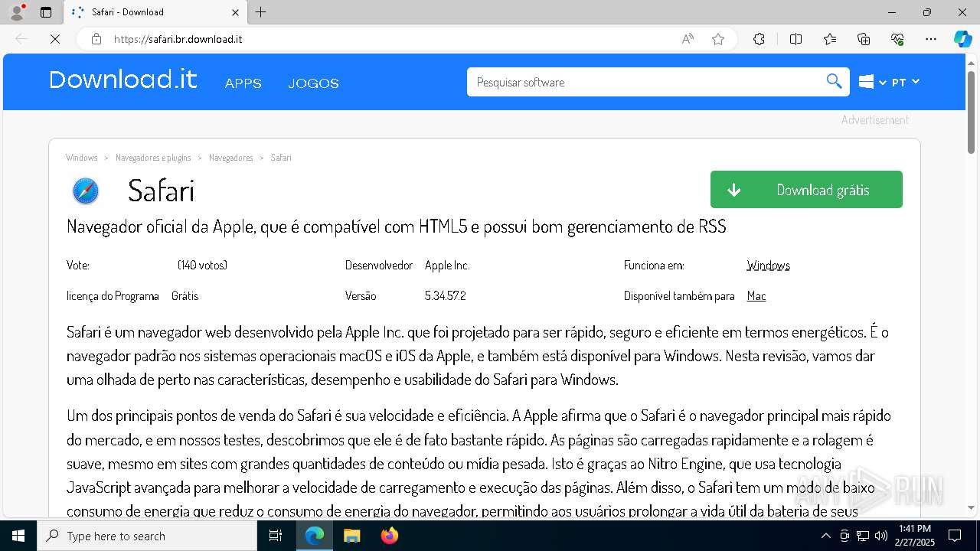The width and height of the screenshot is (980, 551).
Task: Open the notification center icon
Action: tap(955, 536)
